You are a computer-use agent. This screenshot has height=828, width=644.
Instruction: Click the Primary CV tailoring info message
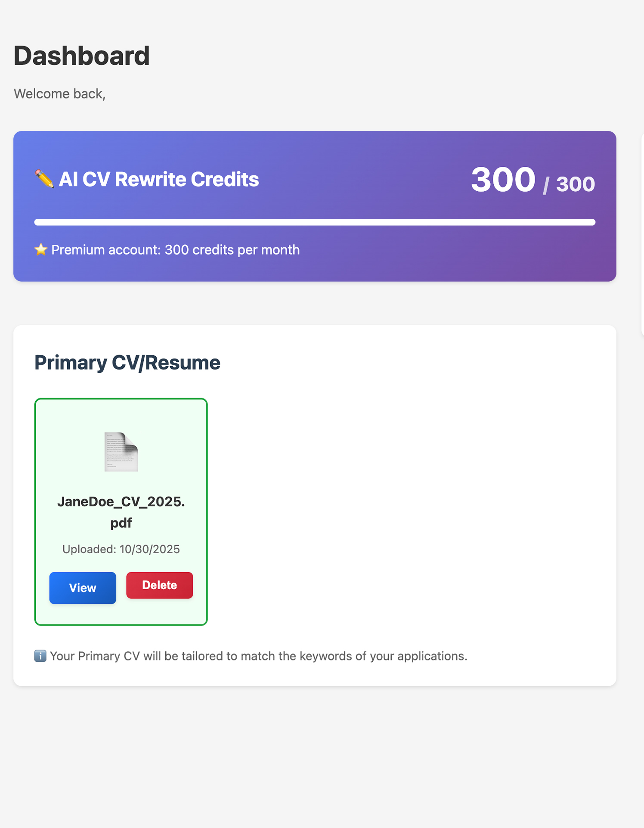click(258, 656)
